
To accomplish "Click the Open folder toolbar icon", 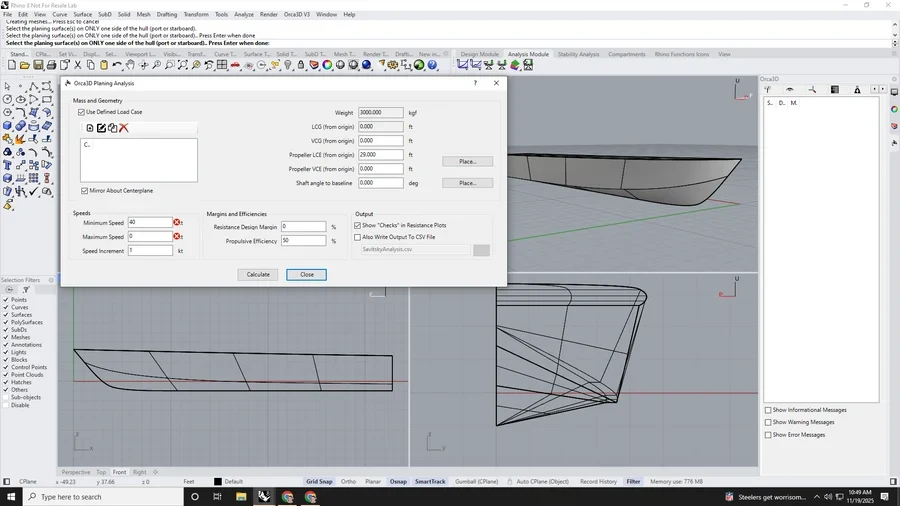I will (x=25, y=65).
